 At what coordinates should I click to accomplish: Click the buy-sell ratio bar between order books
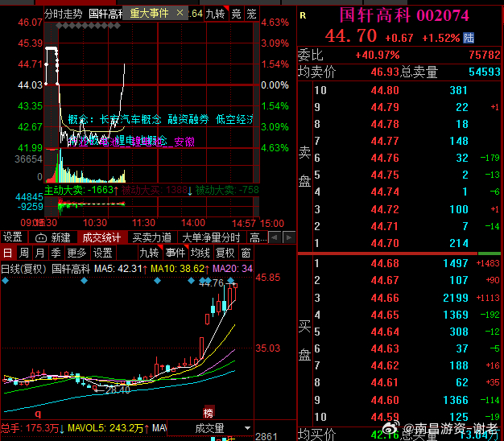[x=399, y=253]
